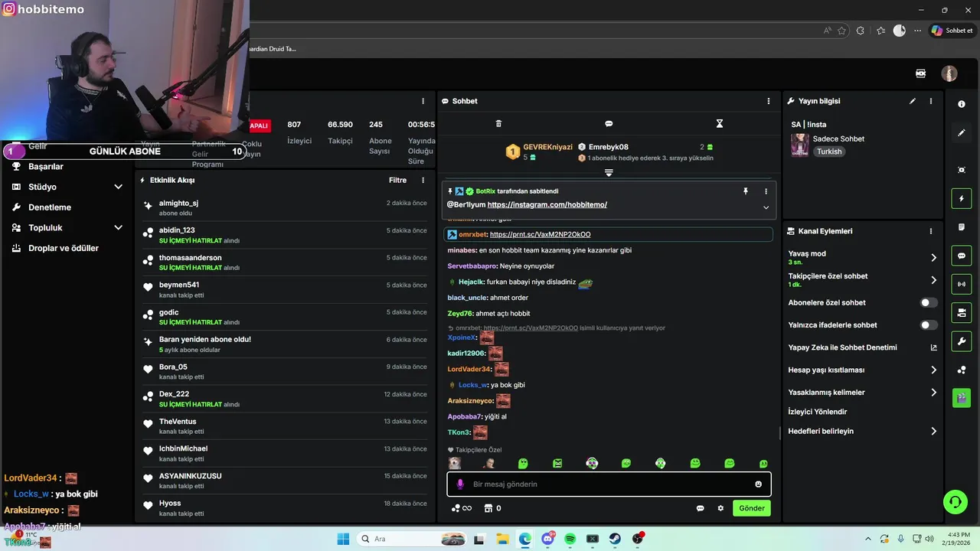Click the stream category thumbnail in Yayın bilgisi
The height and width of the screenshot is (551, 980).
pos(799,145)
